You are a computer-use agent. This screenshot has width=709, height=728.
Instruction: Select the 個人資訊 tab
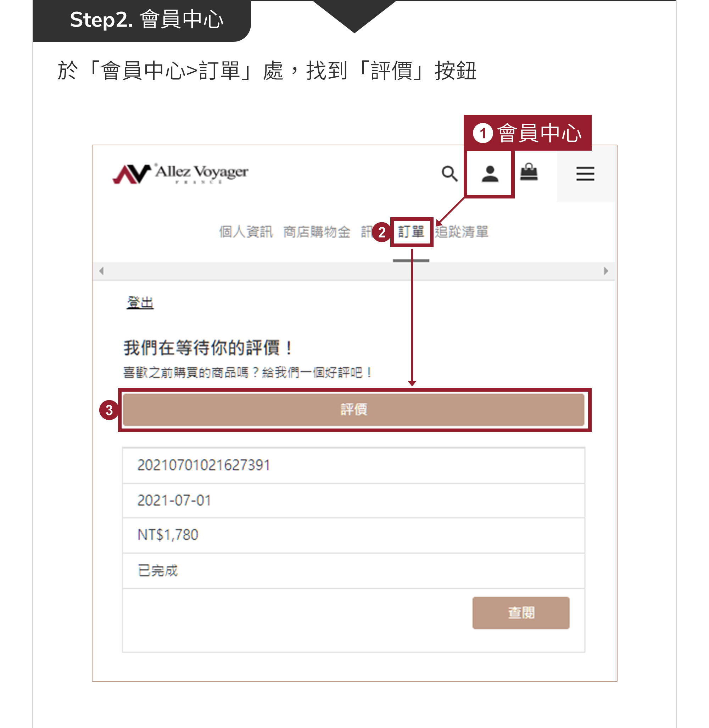246,231
